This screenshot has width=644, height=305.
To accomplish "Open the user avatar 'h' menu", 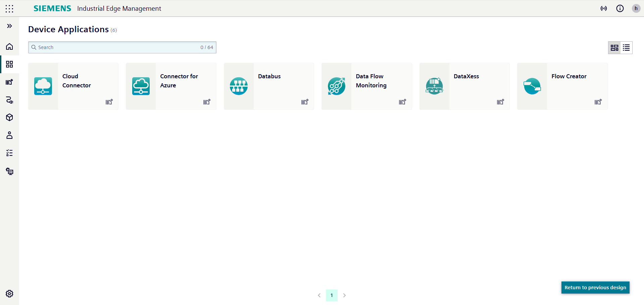I will (636, 8).
